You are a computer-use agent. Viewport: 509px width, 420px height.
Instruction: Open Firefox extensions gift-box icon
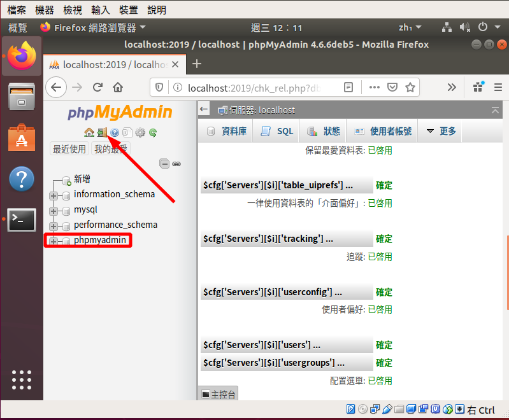click(478, 87)
